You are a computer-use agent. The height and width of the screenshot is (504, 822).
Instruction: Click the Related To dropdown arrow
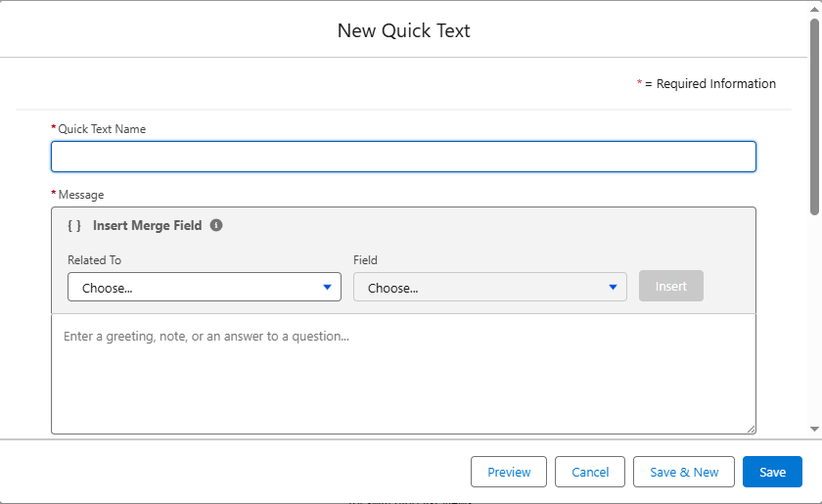327,287
